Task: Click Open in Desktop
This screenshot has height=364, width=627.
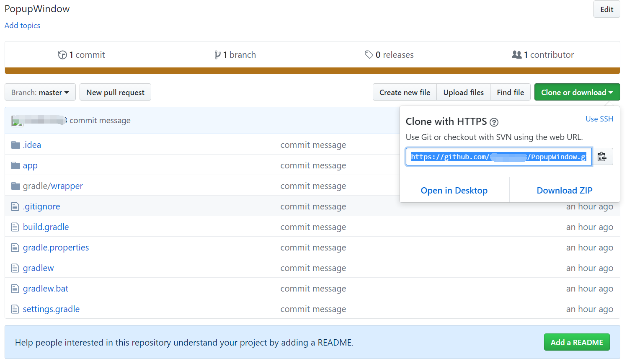Action: click(454, 190)
